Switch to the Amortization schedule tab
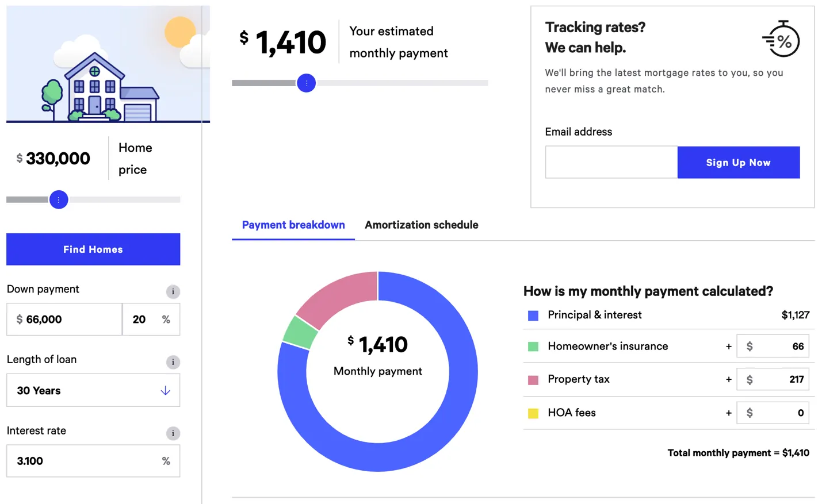The width and height of the screenshot is (822, 504). 421,225
